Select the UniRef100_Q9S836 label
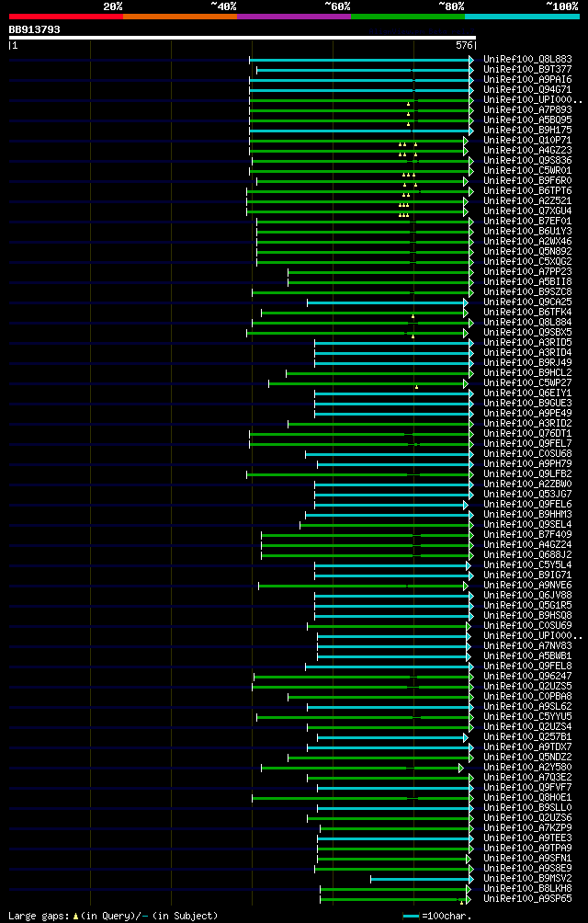Screen dimensions: 588x923 pos(527,160)
